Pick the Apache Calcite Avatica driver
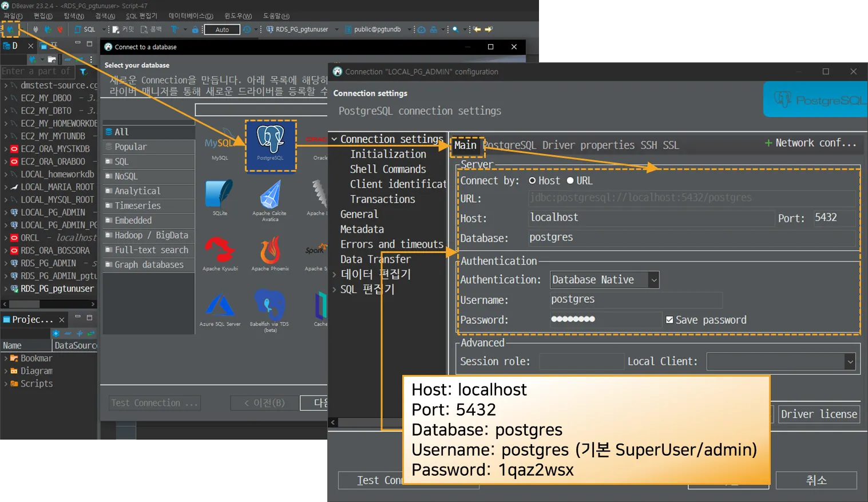The image size is (868, 502). (x=270, y=197)
